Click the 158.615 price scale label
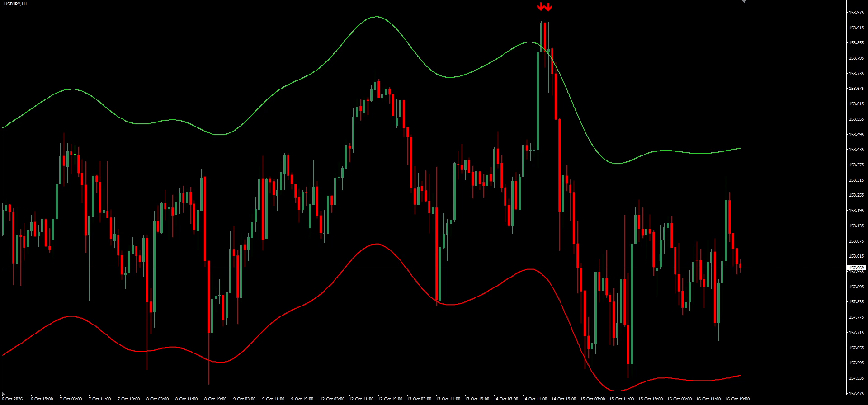Image resolution: width=868 pixels, height=405 pixels. (856, 104)
